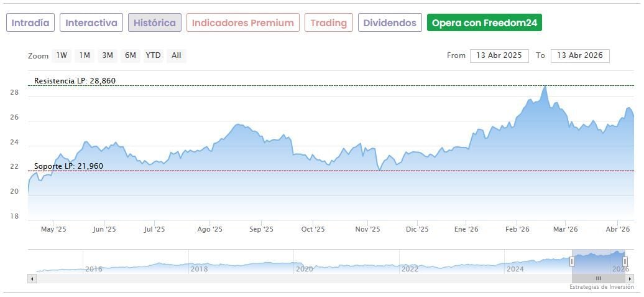Go to the Trading tab

(329, 23)
